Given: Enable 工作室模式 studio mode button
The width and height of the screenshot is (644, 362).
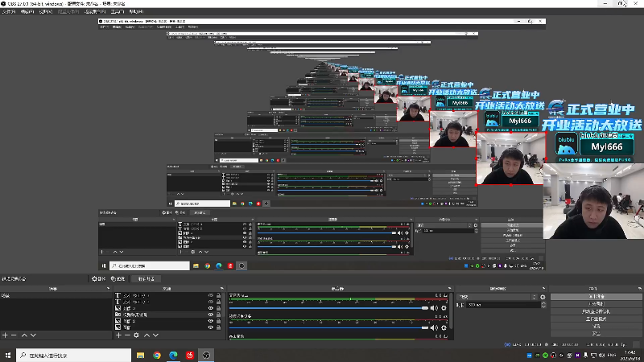Looking at the screenshot, I should 596,319.
